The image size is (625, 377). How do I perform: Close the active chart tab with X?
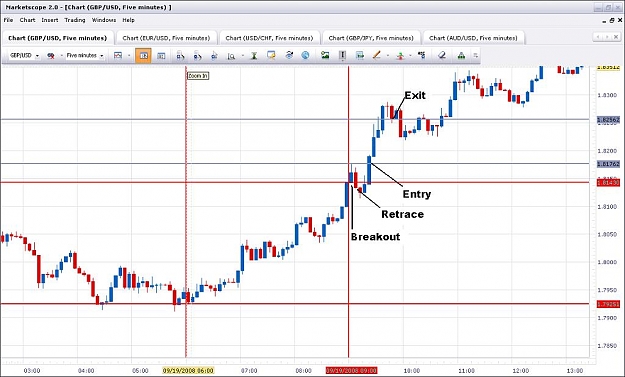point(616,37)
